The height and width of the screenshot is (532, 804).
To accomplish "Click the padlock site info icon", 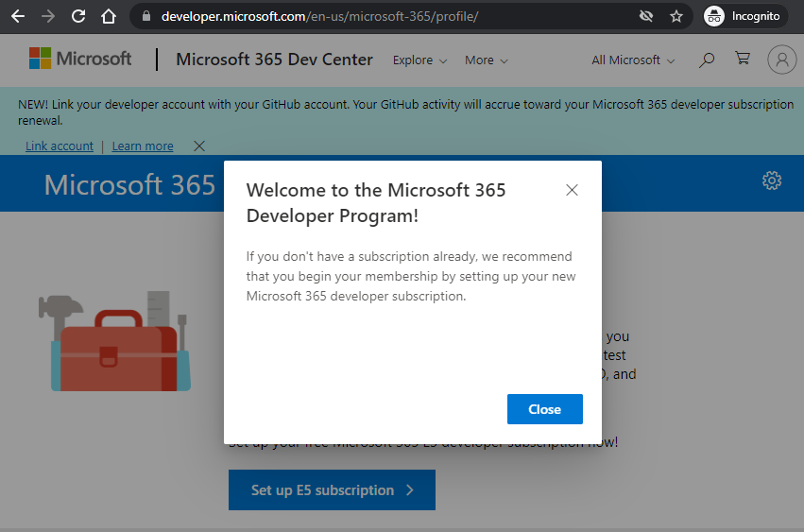I will pyautogui.click(x=146, y=16).
